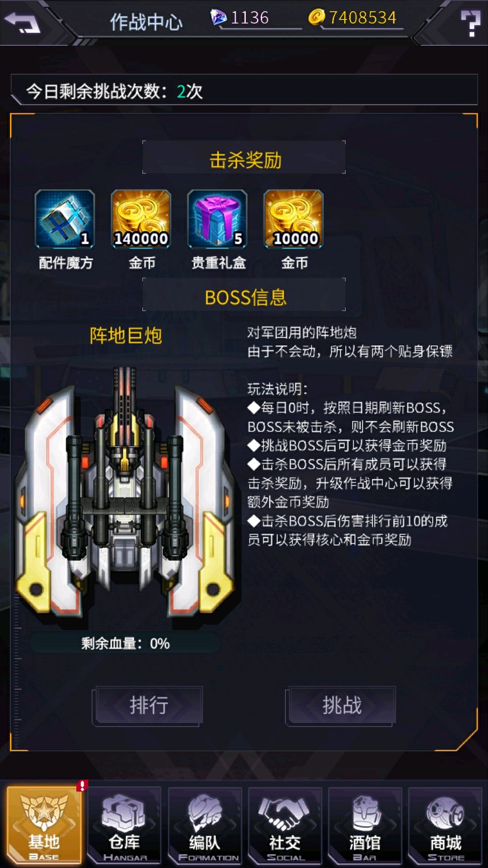Tap the back arrow icon
Image resolution: width=488 pixels, height=868 pixels.
click(22, 22)
